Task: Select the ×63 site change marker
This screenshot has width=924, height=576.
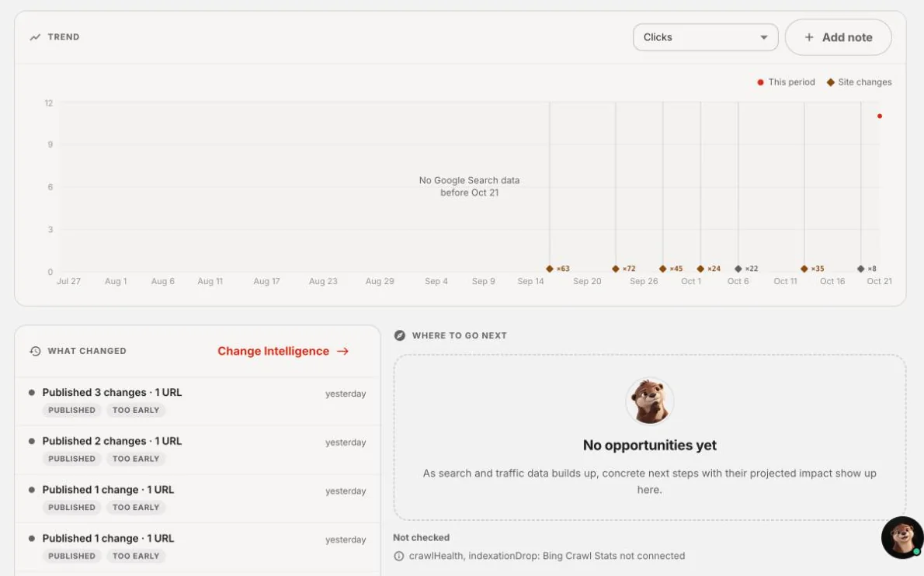Action: coord(550,269)
